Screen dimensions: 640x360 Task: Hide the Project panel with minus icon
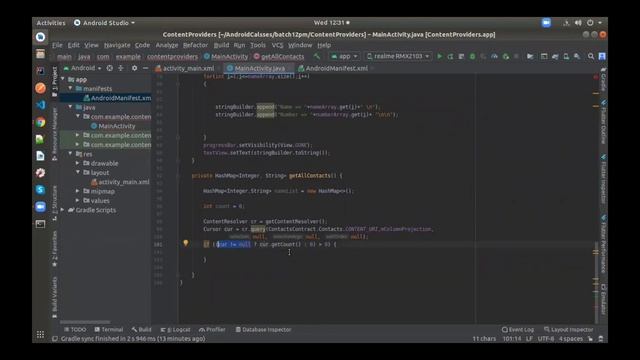145,68
